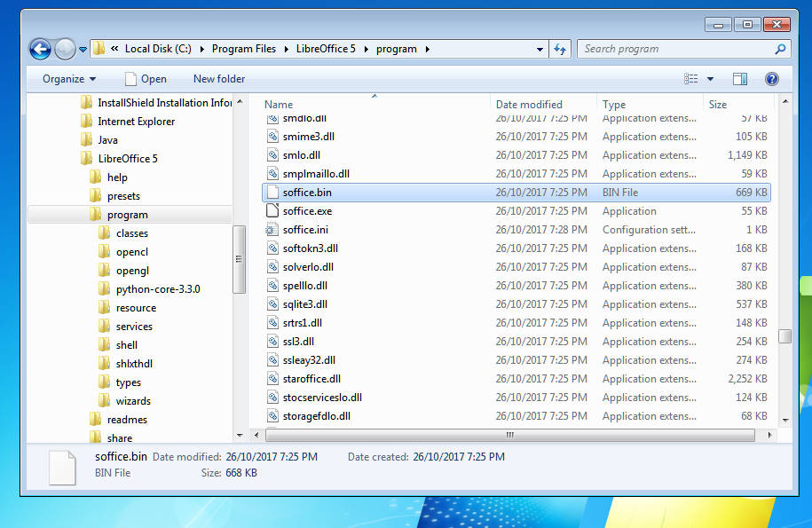Click the Forward navigation arrow
Image resolution: width=812 pixels, height=528 pixels.
64,49
